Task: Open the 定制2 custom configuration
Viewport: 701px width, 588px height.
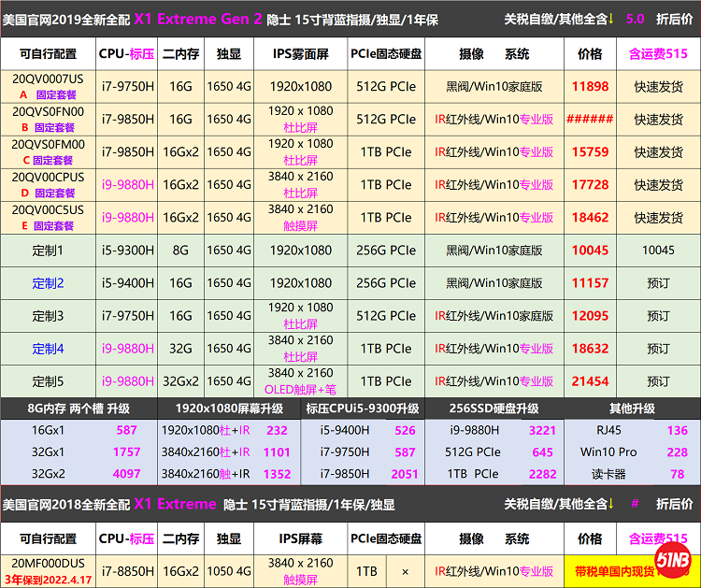Action: 48,283
